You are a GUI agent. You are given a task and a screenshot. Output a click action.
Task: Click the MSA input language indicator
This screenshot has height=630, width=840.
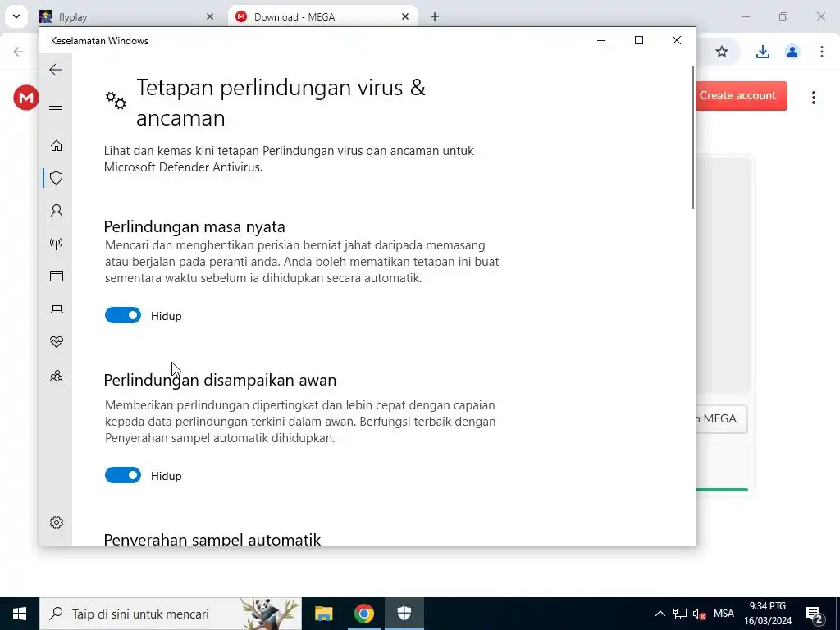click(724, 614)
